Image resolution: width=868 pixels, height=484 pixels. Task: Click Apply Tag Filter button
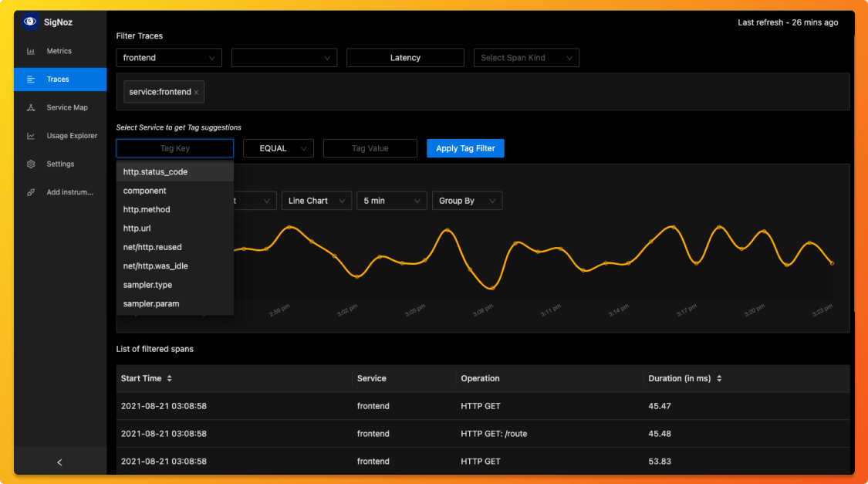pos(465,148)
